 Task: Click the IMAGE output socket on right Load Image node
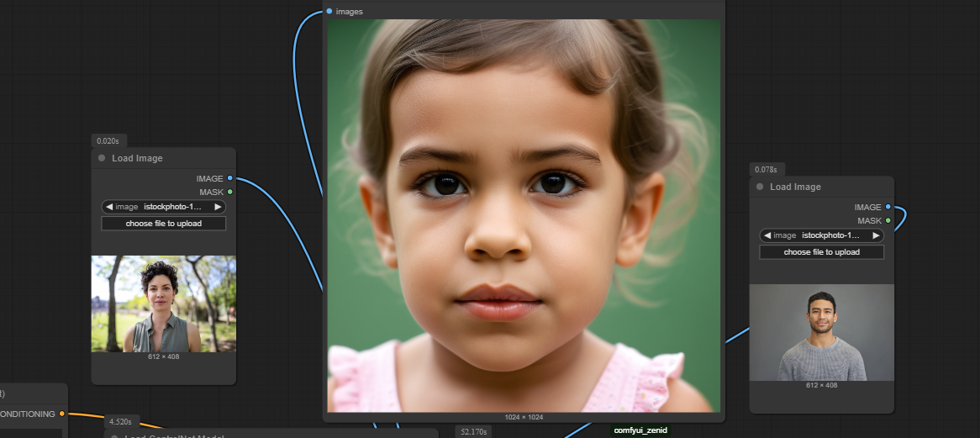click(888, 207)
